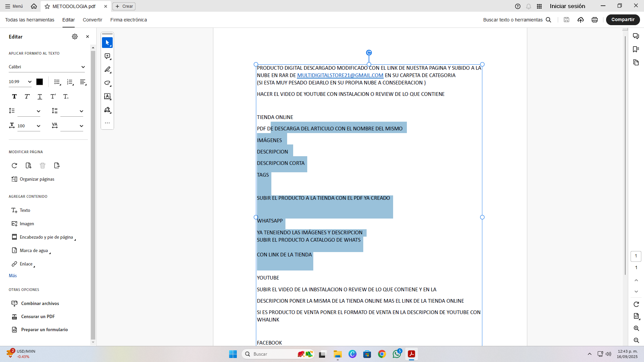Choose the freehand draw lasso tool
644x362 pixels.
[x=107, y=83]
